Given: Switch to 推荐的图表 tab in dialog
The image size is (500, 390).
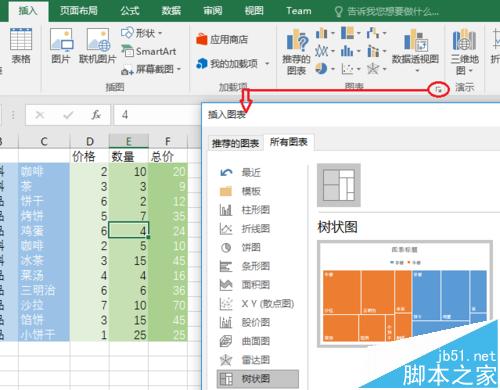Looking at the screenshot, I should click(x=235, y=143).
